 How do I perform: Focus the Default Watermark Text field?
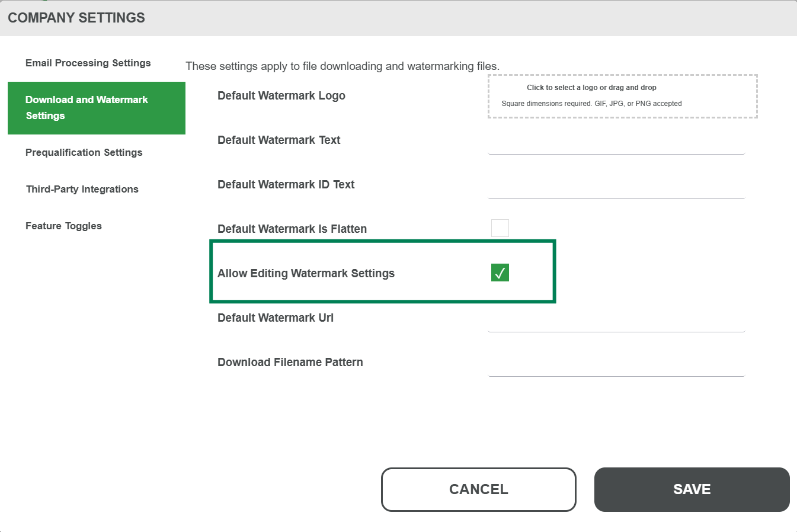(x=616, y=144)
